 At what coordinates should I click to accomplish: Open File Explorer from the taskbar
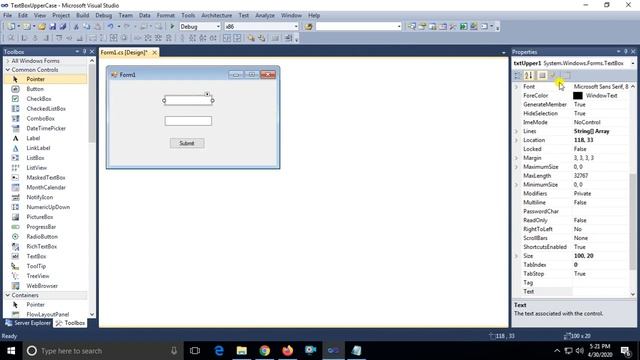pyautogui.click(x=242, y=351)
